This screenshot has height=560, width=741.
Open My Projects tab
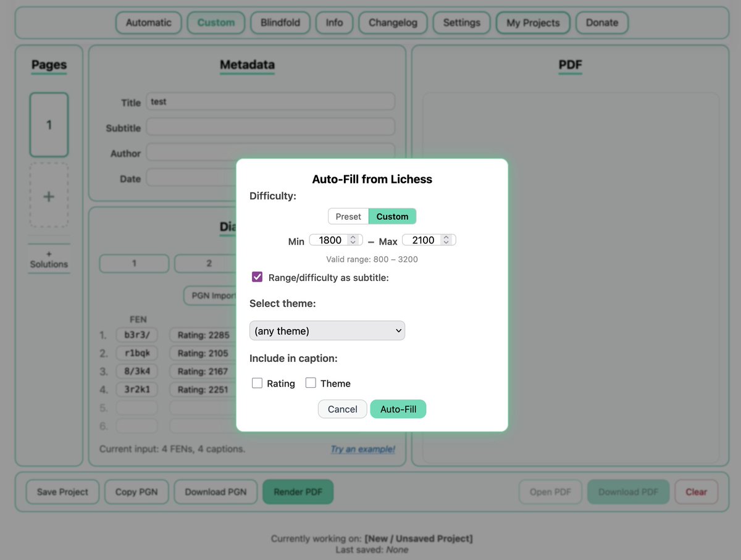pos(533,23)
